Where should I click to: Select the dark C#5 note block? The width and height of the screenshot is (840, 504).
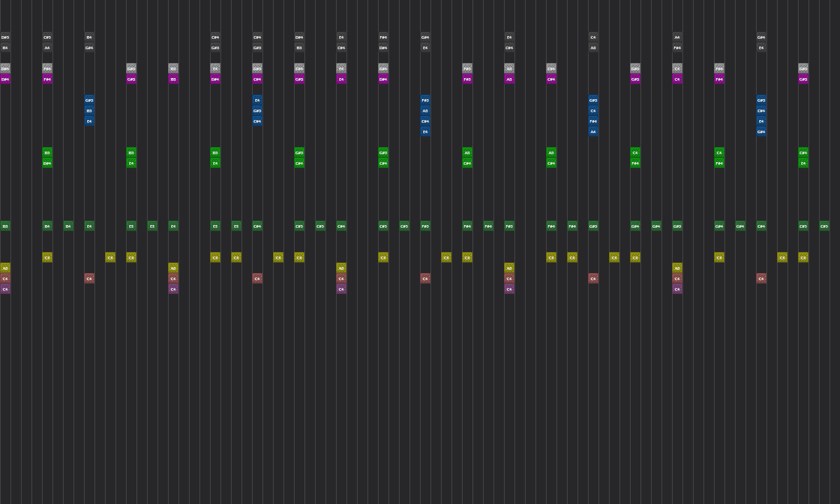click(47, 37)
